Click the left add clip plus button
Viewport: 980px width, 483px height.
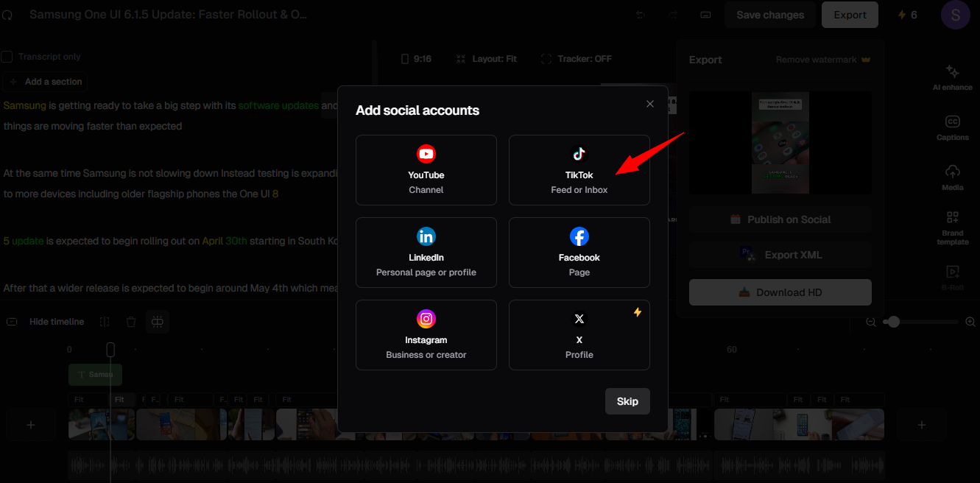[x=31, y=425]
